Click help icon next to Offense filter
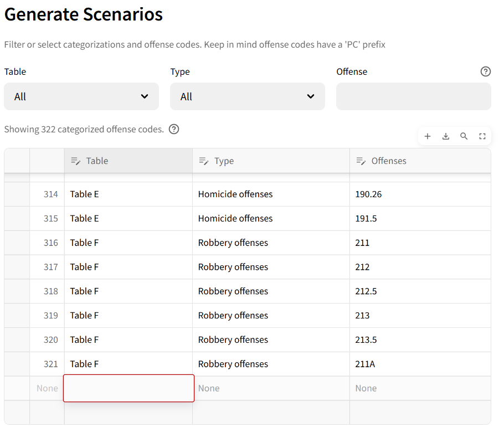This screenshot has height=432, width=504. click(x=486, y=71)
